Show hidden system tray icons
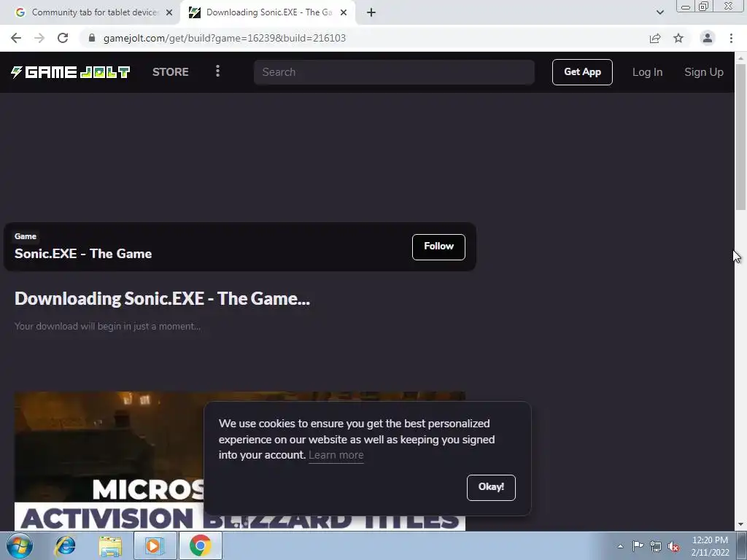 pos(620,546)
